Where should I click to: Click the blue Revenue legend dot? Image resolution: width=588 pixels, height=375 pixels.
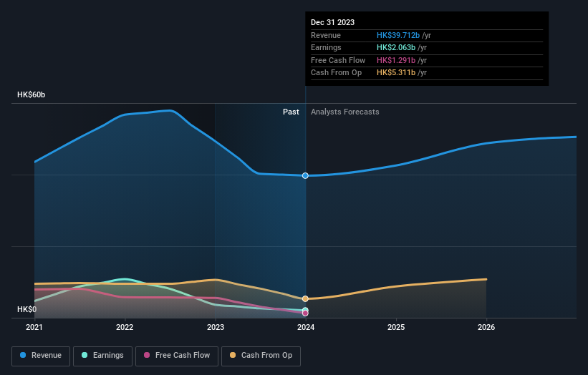pyautogui.click(x=23, y=355)
